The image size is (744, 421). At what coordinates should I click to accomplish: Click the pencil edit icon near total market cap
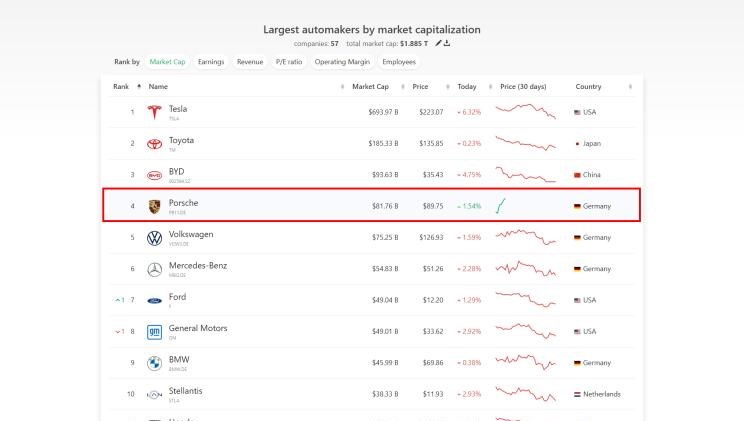(x=438, y=43)
